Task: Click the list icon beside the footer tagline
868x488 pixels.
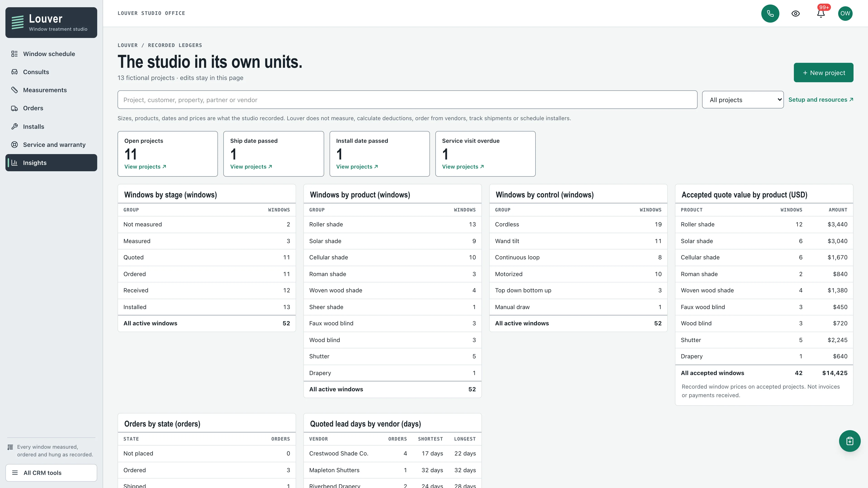Action: (x=10, y=447)
